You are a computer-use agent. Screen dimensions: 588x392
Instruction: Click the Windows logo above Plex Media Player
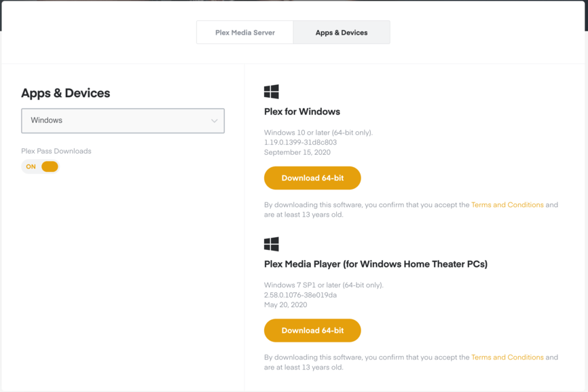pos(271,244)
